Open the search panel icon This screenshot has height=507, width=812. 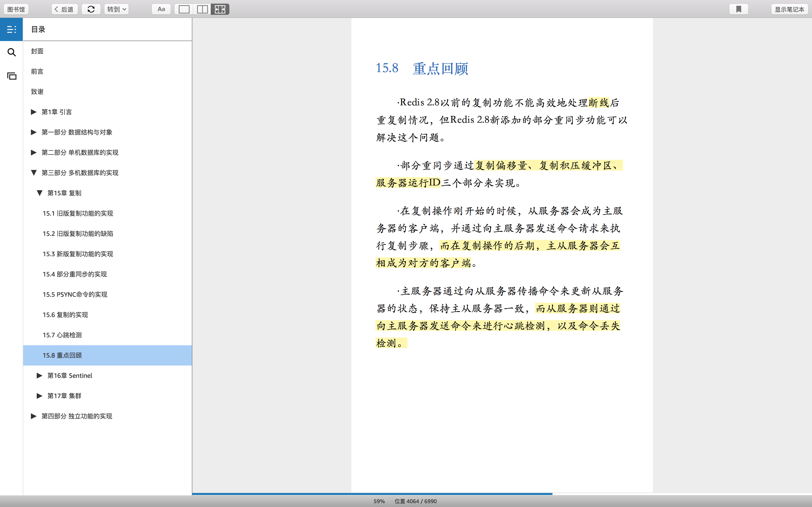click(11, 52)
